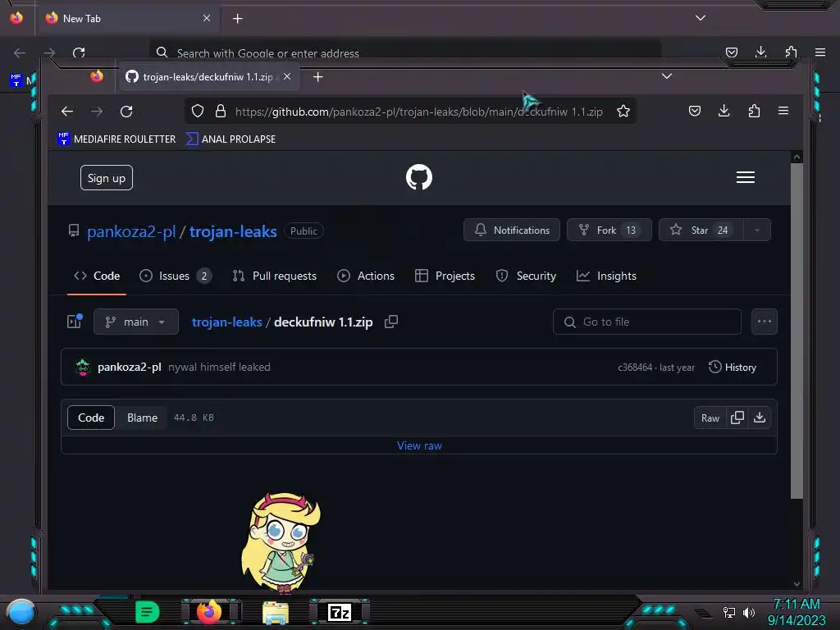List all tabs in front window
This screenshot has width=840, height=630.
(x=666, y=76)
